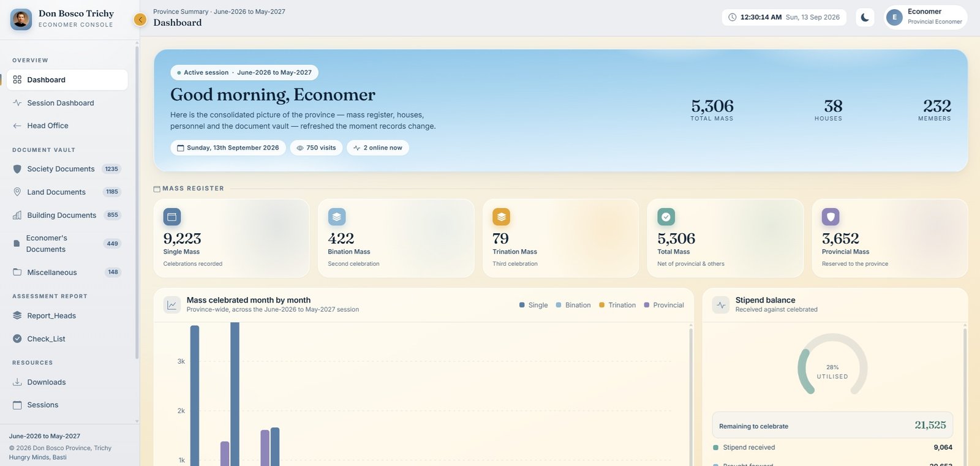Click the Downloads arrow icon
This screenshot has height=466, width=980.
(x=17, y=382)
